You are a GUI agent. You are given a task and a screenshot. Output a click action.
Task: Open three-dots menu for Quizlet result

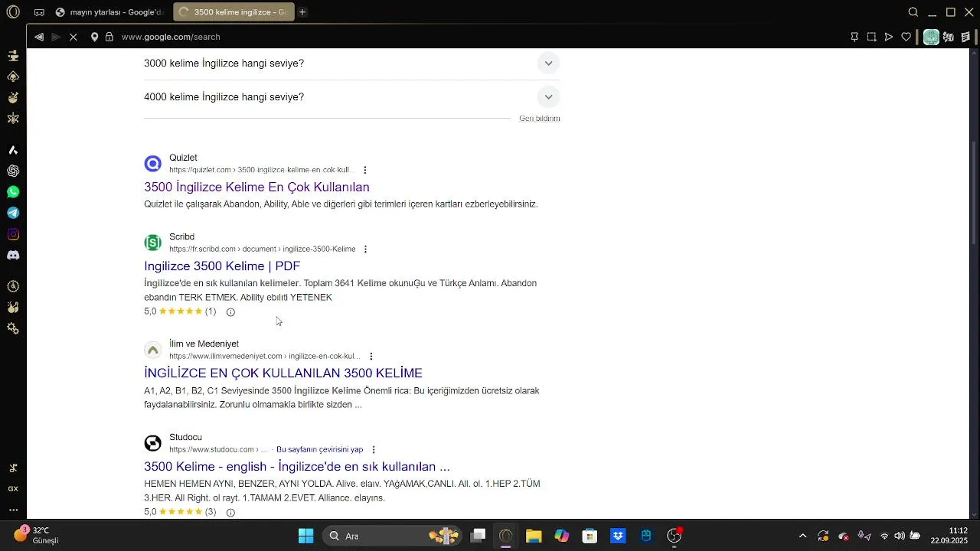[365, 170]
